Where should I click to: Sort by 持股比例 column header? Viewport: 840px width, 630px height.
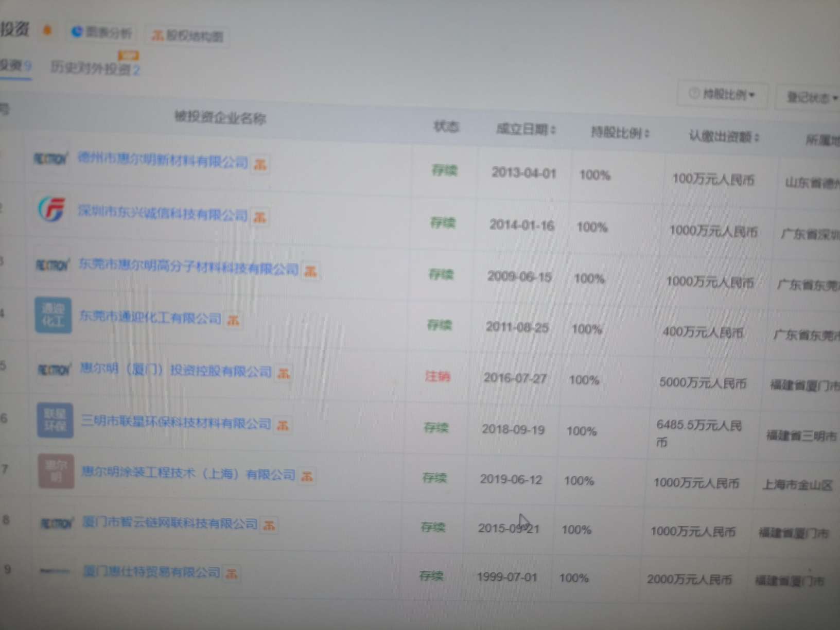pyautogui.click(x=620, y=133)
